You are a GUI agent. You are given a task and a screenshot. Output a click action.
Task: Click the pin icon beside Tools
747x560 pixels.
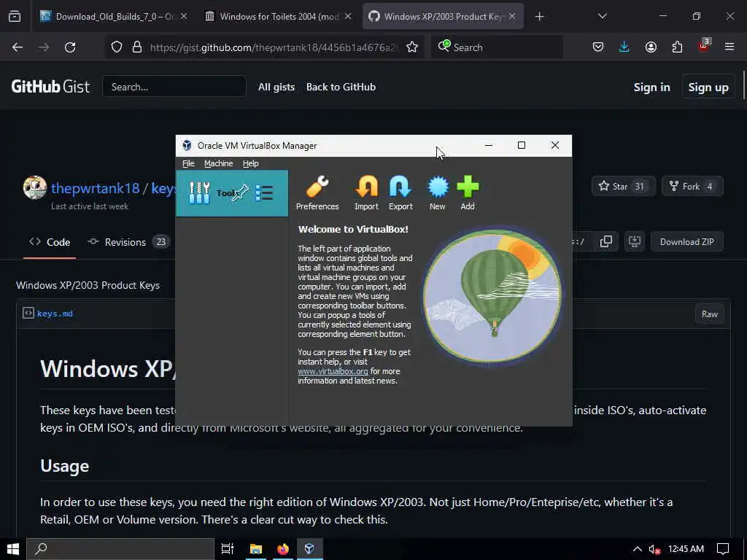(240, 192)
